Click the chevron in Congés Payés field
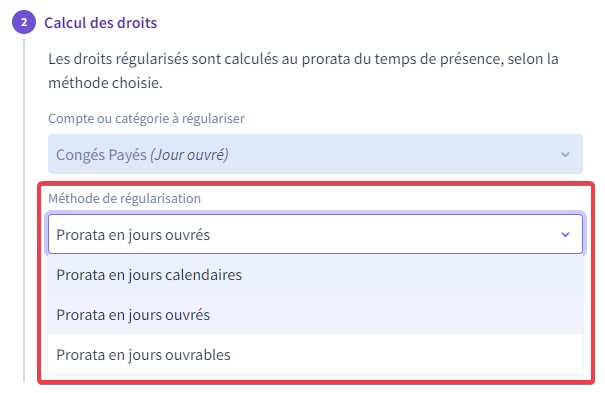The height and width of the screenshot is (393, 605). [565, 155]
